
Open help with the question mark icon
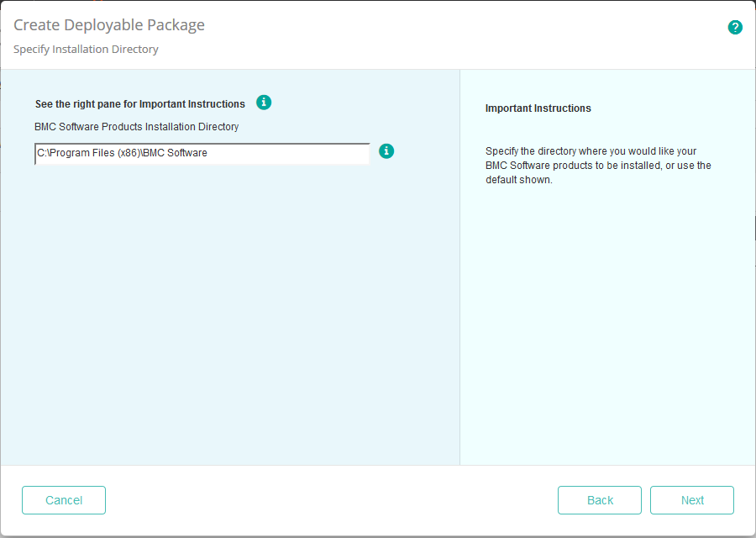[x=735, y=27]
